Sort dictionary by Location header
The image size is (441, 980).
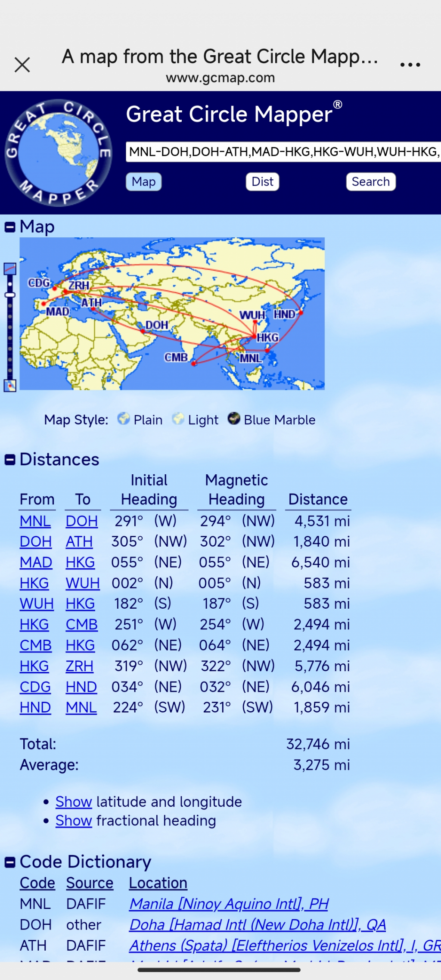(x=158, y=883)
